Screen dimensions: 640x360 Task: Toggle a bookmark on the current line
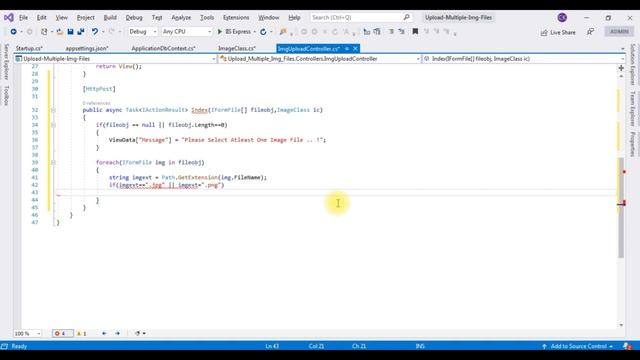click(x=415, y=31)
